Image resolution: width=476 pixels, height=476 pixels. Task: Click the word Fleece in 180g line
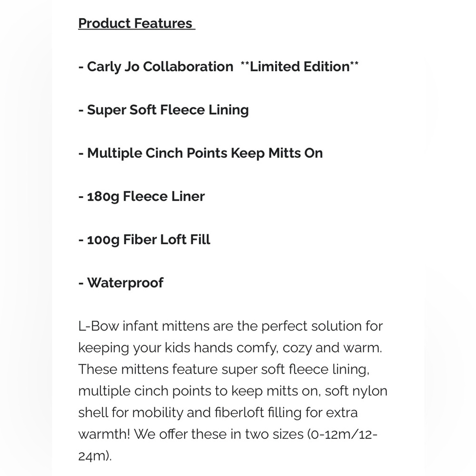145,197
